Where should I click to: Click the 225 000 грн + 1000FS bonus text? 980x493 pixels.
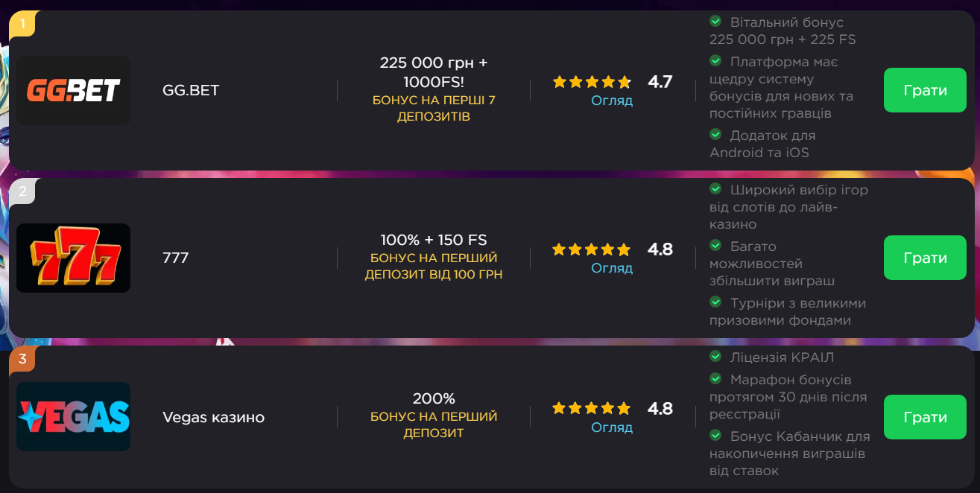[434, 71]
